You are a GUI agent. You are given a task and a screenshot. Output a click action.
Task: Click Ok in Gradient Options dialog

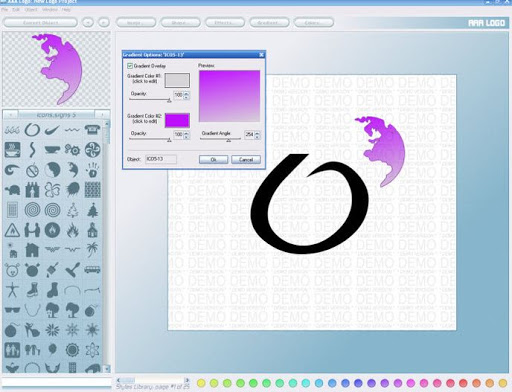[x=213, y=160]
